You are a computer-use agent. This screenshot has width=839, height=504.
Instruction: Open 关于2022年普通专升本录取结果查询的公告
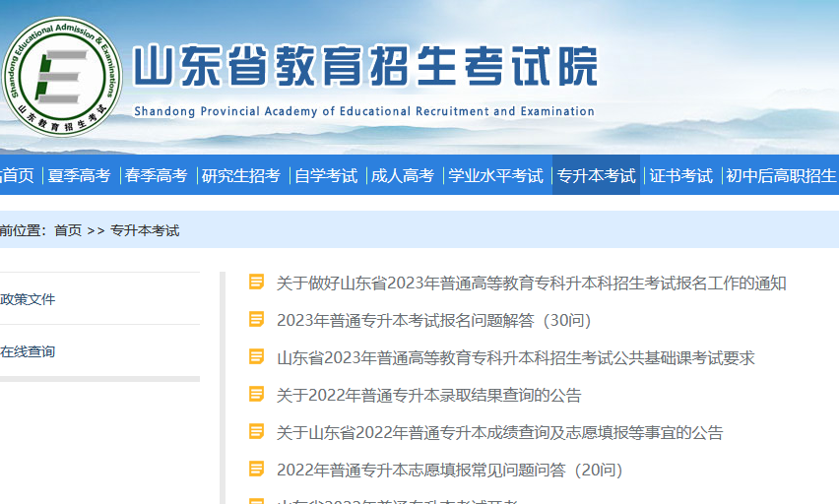pos(429,395)
